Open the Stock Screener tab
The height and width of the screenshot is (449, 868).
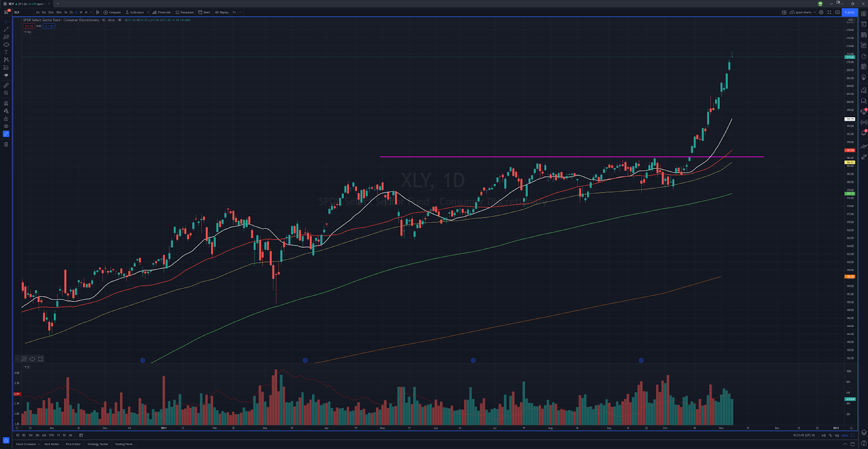(25, 444)
